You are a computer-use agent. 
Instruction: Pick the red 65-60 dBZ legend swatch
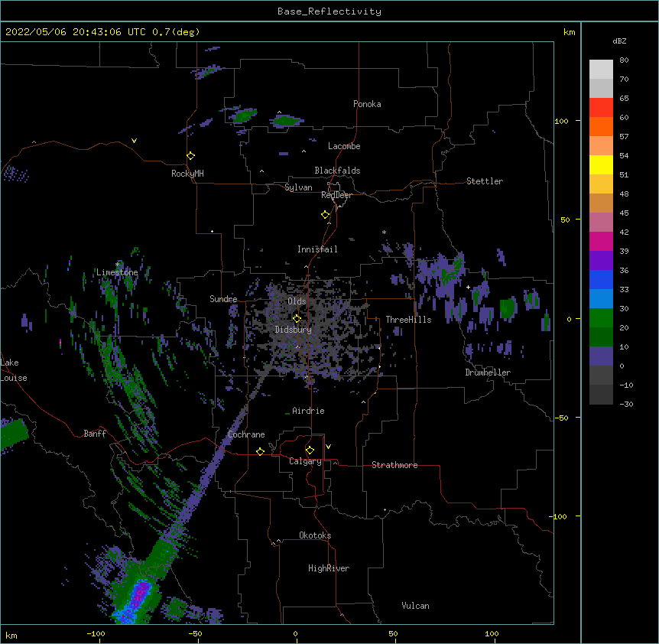point(601,108)
